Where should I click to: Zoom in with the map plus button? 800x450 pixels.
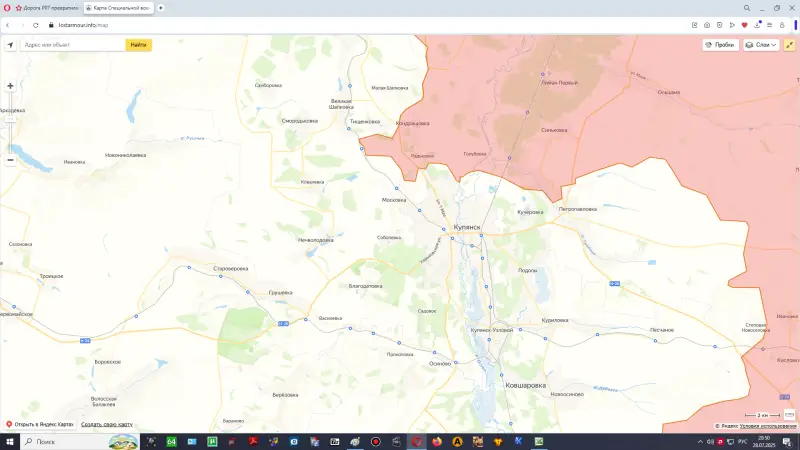click(10, 86)
